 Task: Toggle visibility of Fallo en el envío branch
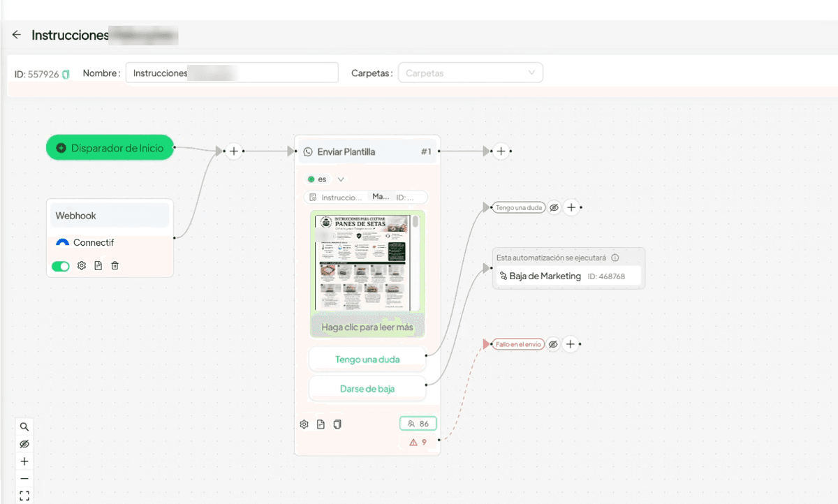[553, 344]
